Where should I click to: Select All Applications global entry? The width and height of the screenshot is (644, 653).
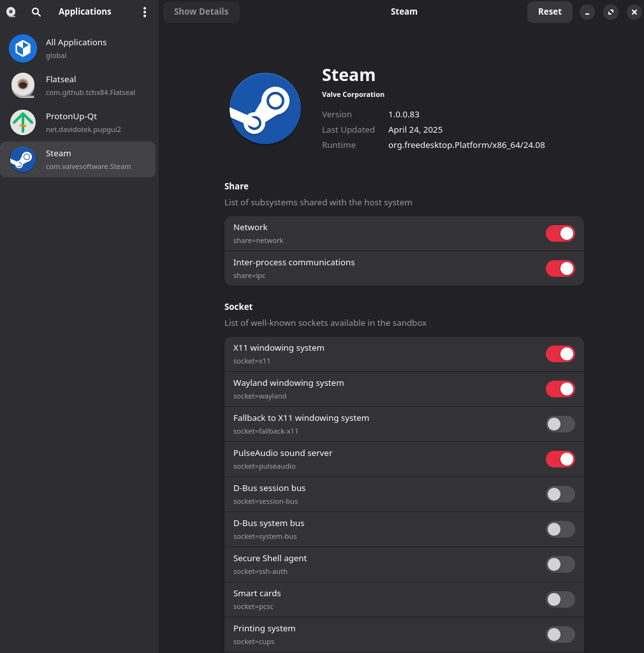click(x=78, y=48)
